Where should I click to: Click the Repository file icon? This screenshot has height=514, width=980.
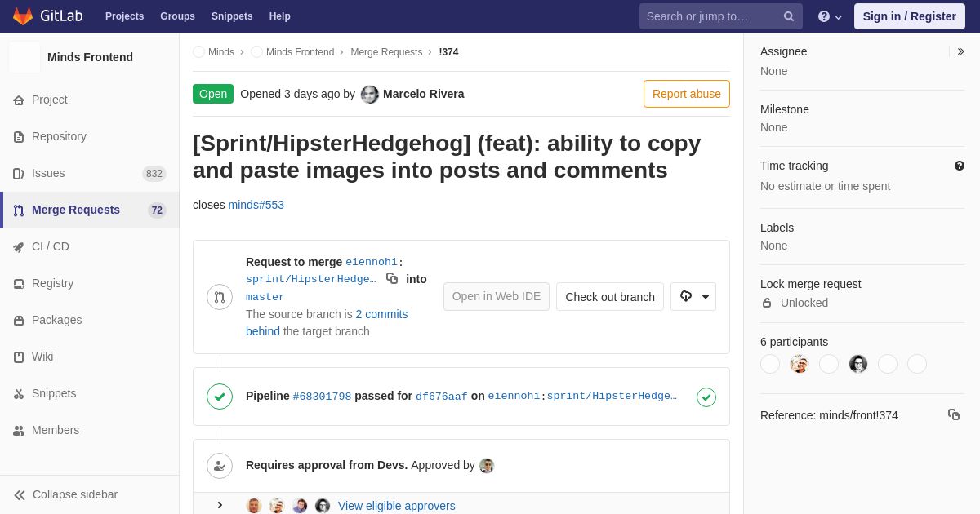[x=19, y=137]
